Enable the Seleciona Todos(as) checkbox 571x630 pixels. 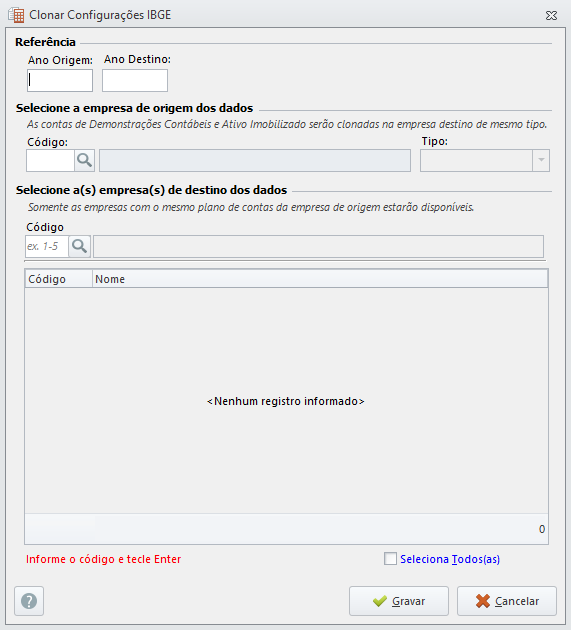click(390, 558)
